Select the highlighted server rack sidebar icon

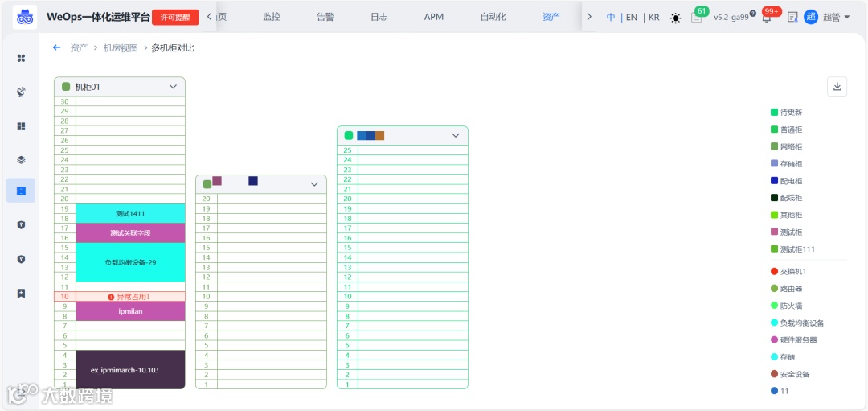tap(21, 191)
